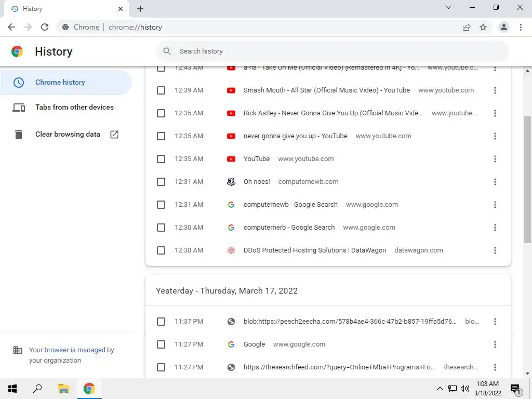This screenshot has height=399, width=532.
Task: Click computernewb favicon on 'Oh noes!' row
Action: 231,182
